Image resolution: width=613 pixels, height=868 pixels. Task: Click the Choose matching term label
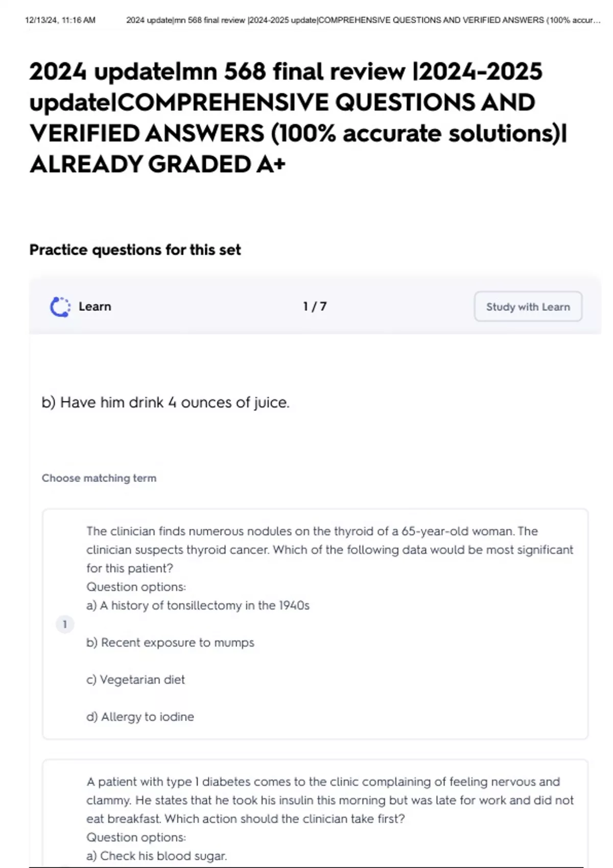(x=99, y=478)
